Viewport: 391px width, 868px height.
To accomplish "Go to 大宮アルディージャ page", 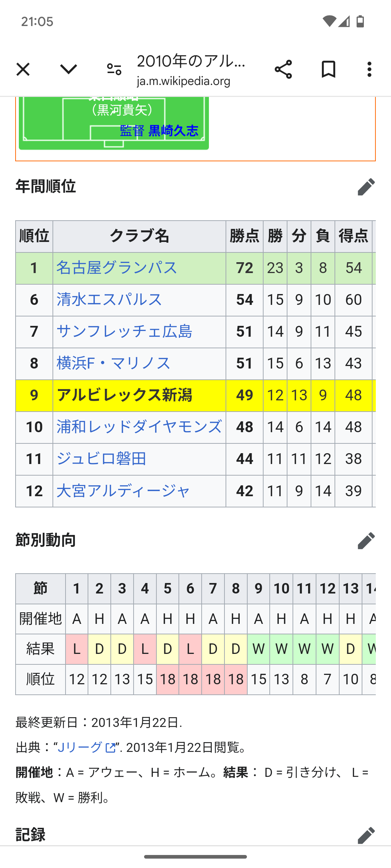I will [x=123, y=491].
